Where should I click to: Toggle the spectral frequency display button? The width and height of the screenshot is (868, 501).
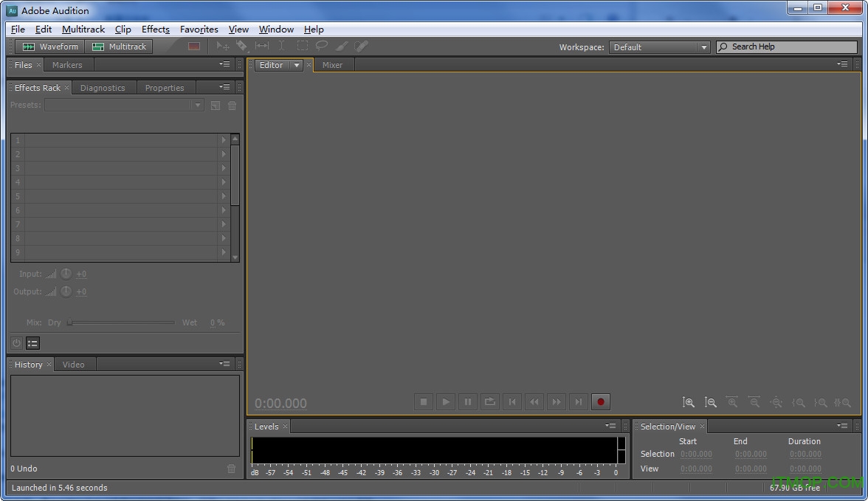(x=193, y=46)
